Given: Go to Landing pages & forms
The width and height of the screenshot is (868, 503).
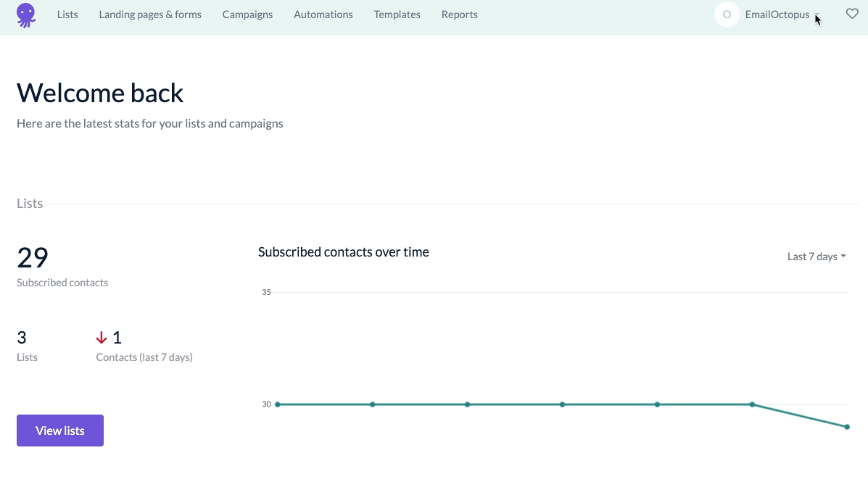Looking at the screenshot, I should point(150,14).
